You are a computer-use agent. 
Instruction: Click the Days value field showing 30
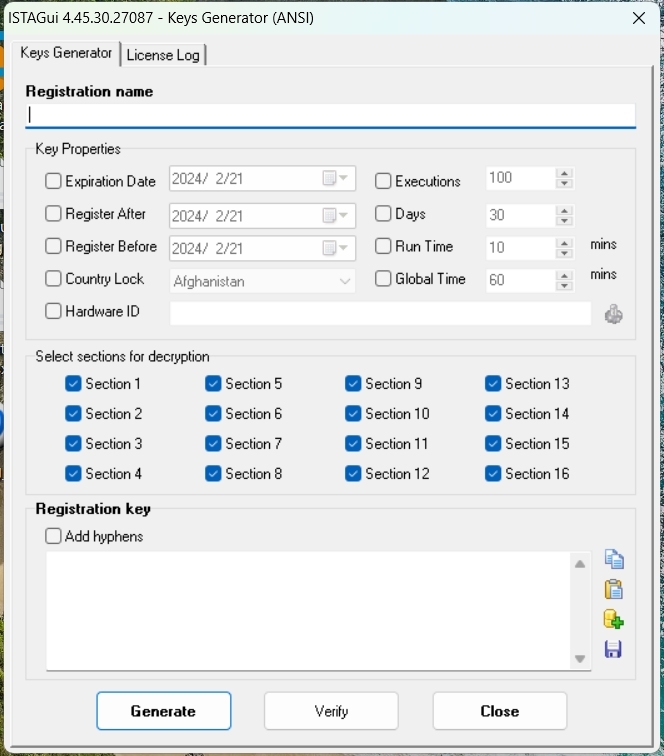tap(521, 215)
